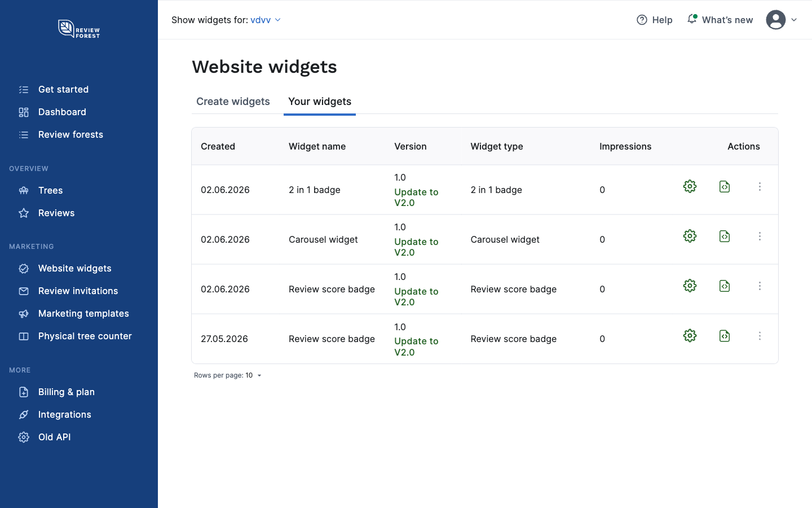This screenshot has width=812, height=508.
Task: Click the Billing & plan document icon
Action: pos(24,392)
